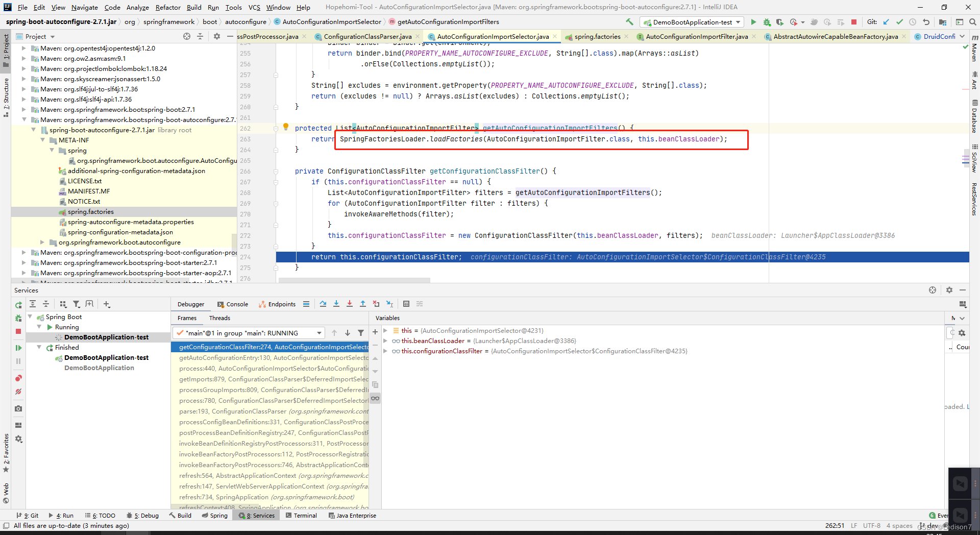Expand the this.beanClassLoader variable node

(386, 341)
